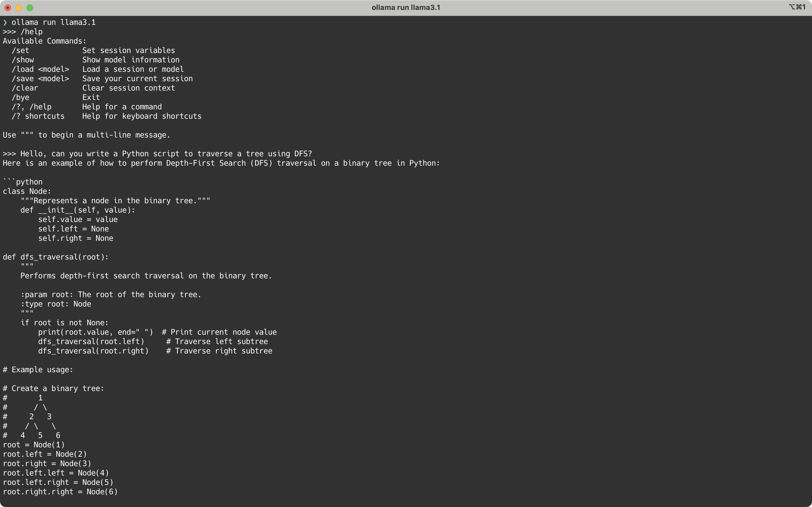
Task: Click the yellow minimize window button
Action: point(19,8)
